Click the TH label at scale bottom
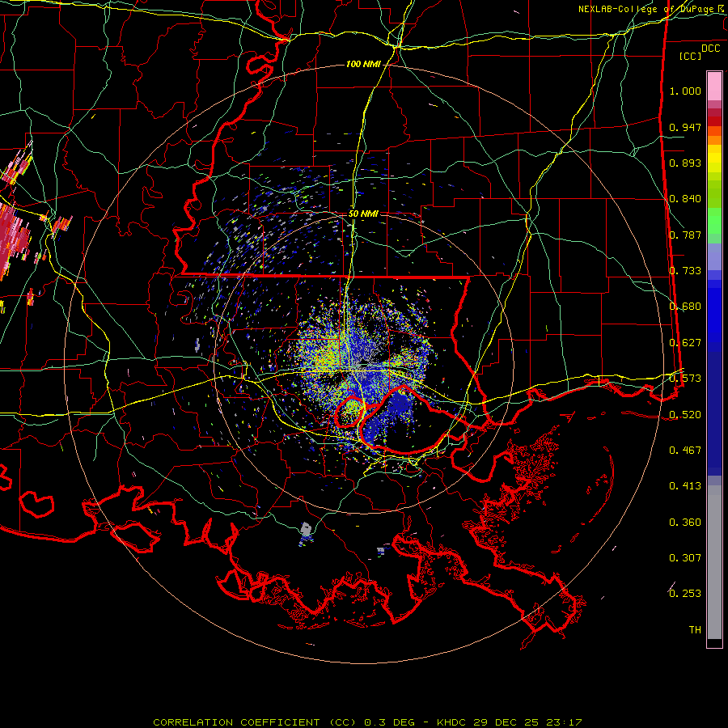The height and width of the screenshot is (728, 728). click(695, 630)
